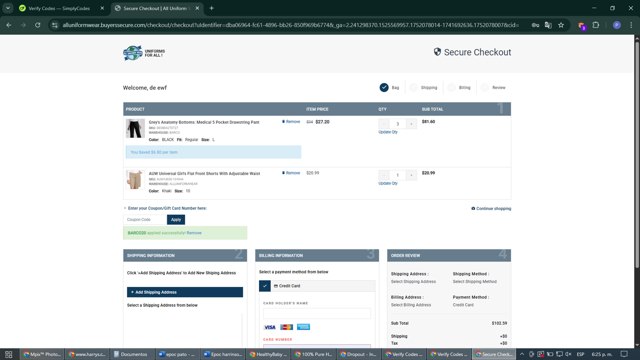640x360 pixels.
Task: Remove the Grey's Anatomy pant item
Action: (x=291, y=122)
